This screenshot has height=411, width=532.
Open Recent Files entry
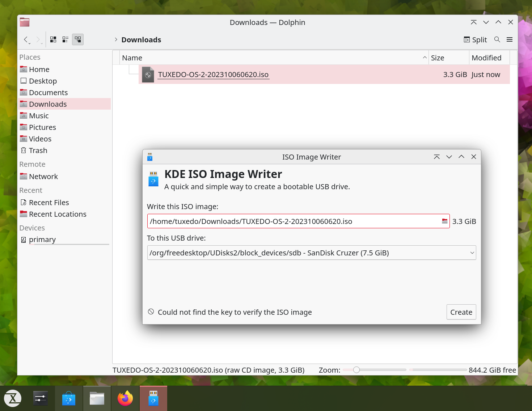pyautogui.click(x=64, y=203)
